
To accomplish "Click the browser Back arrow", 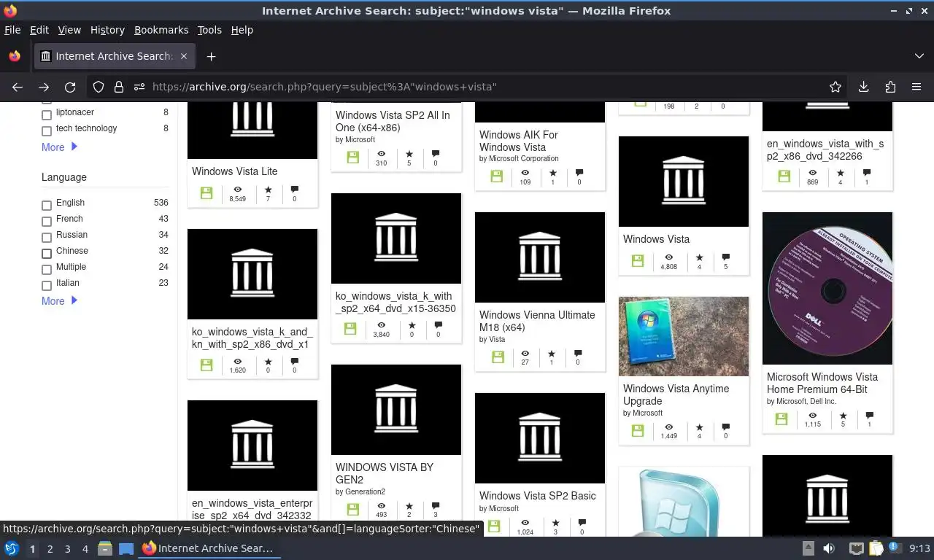I will (x=18, y=87).
